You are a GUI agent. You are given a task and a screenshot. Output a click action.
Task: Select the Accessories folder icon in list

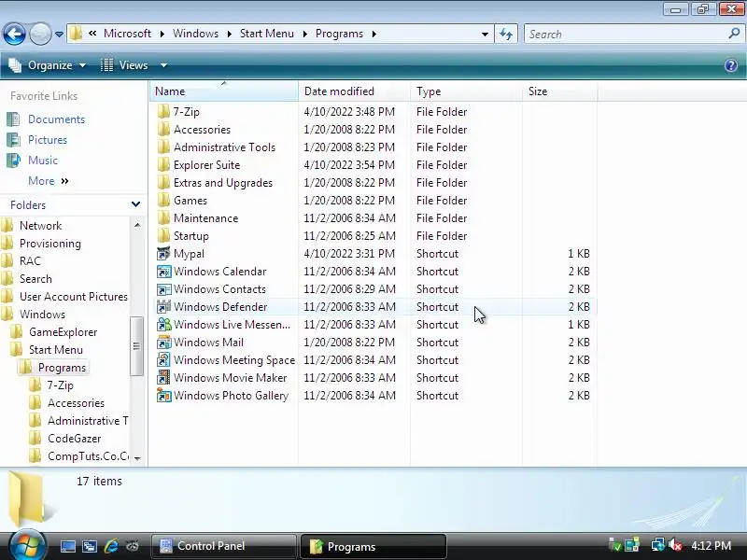coord(163,130)
